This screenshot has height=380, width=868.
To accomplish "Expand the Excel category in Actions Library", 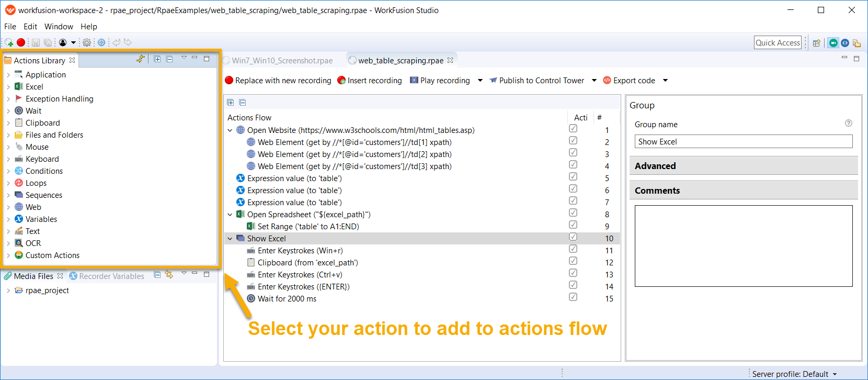I will (x=8, y=87).
